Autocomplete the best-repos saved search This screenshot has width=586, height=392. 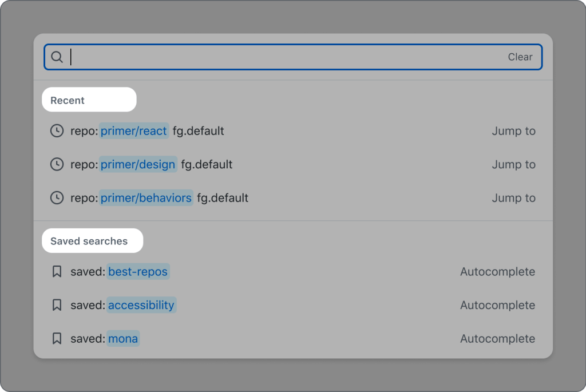click(x=497, y=272)
